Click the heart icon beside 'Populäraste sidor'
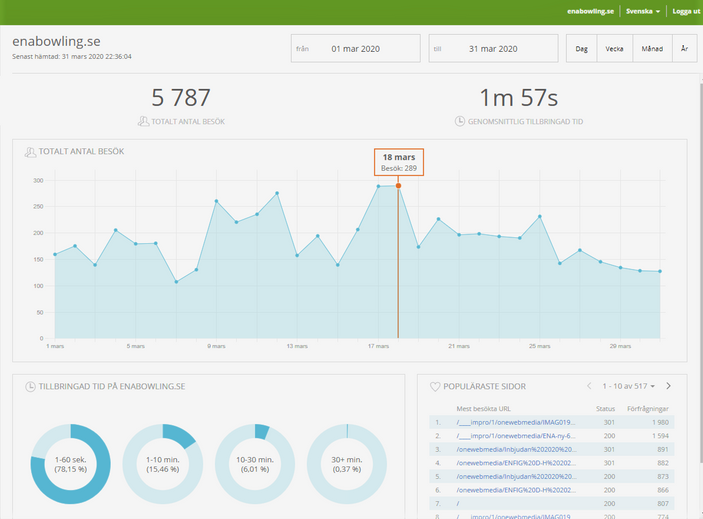The height and width of the screenshot is (519, 703). pos(435,386)
